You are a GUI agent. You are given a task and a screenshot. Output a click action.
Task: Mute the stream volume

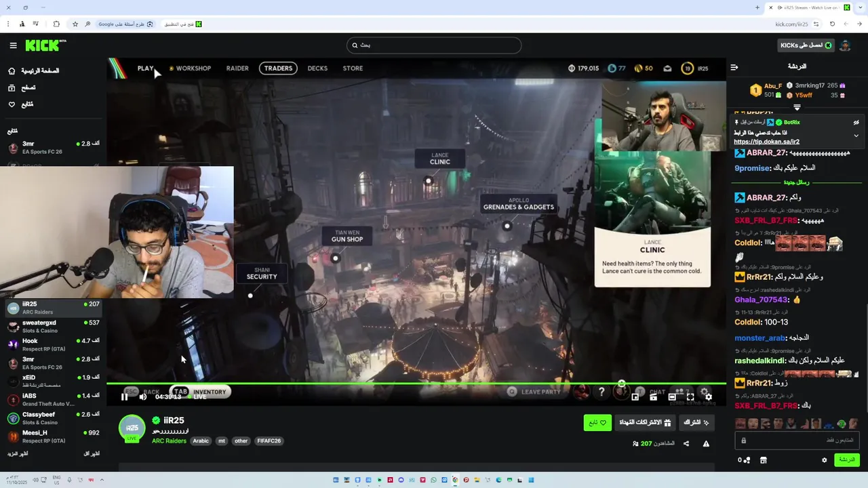[142, 396]
